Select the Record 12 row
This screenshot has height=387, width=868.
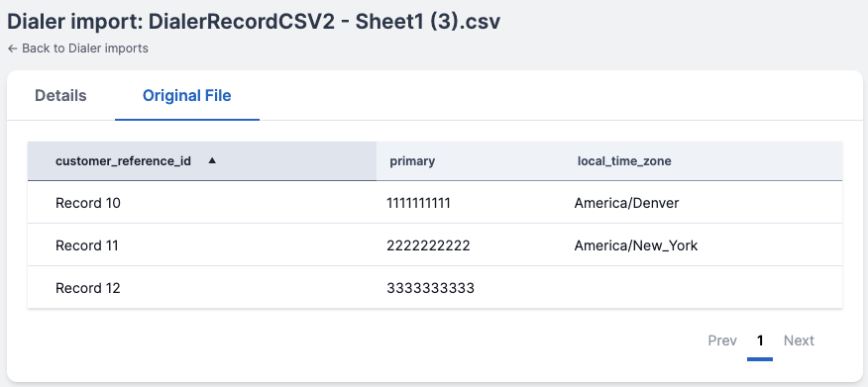coord(435,287)
